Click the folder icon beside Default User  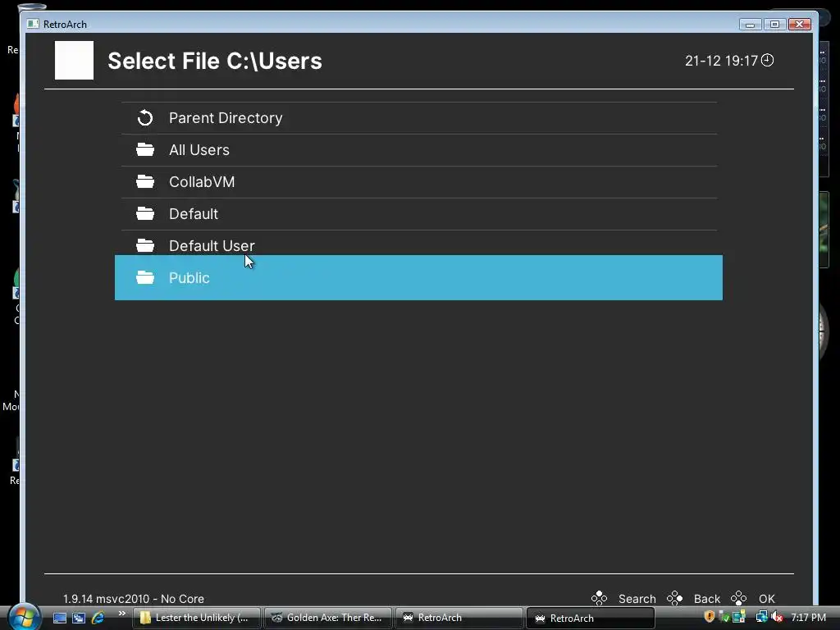click(x=144, y=245)
